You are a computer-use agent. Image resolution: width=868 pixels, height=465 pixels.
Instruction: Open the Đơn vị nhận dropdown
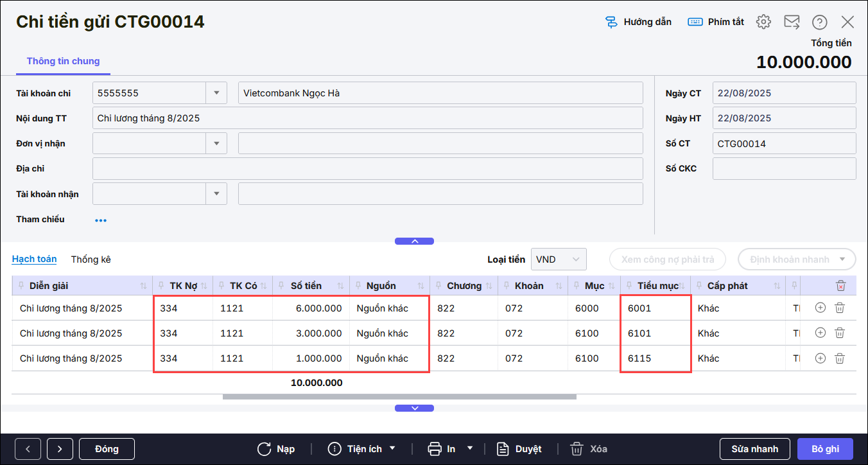pyautogui.click(x=216, y=143)
